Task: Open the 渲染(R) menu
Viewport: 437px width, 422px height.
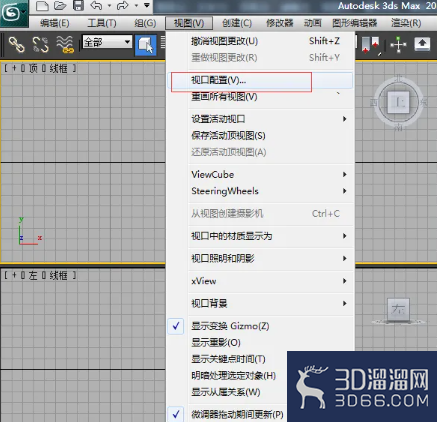Action: click(406, 23)
